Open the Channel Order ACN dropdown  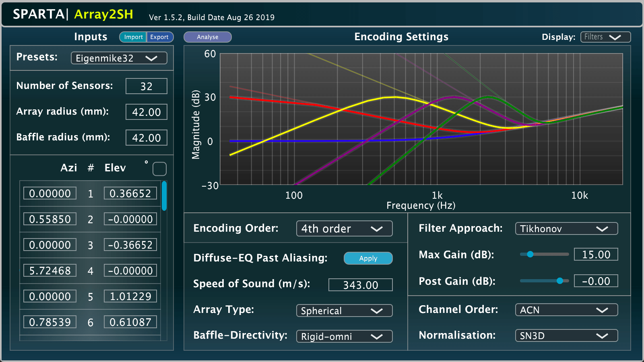[566, 310]
